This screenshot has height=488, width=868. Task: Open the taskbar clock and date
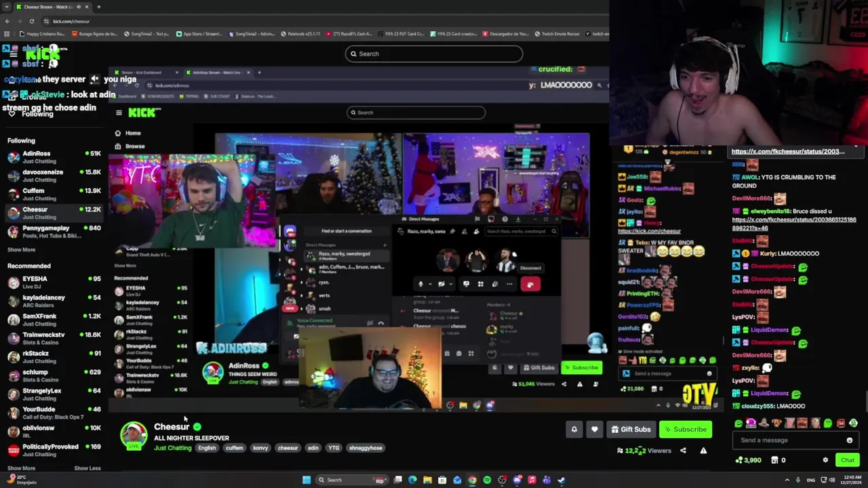click(852, 480)
